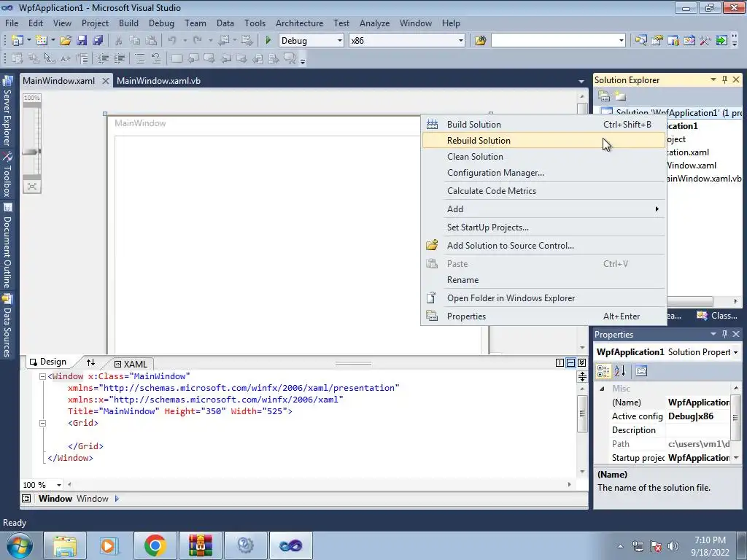Click Fit All zoom button below slider
The width and height of the screenshot is (747, 560).
click(32, 186)
